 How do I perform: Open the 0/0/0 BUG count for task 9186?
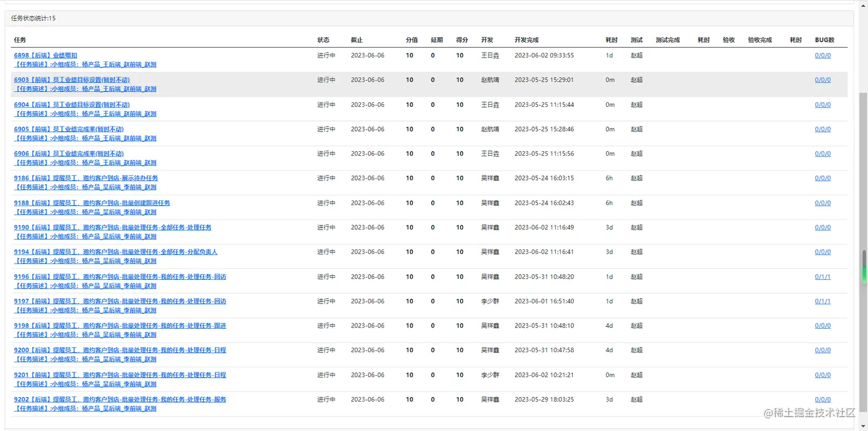(x=823, y=178)
